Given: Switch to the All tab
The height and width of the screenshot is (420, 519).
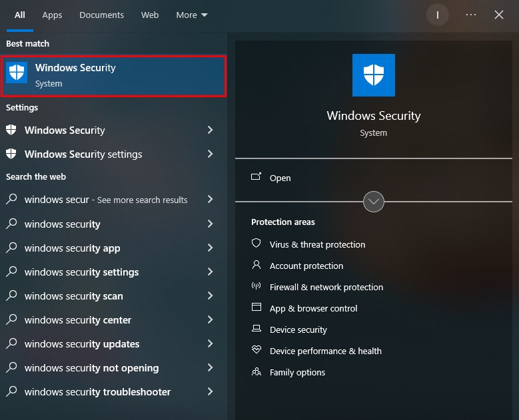Looking at the screenshot, I should (x=20, y=15).
